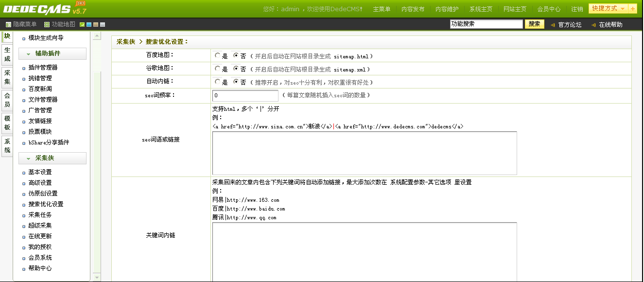This screenshot has width=644, height=282.
Task: Switch to the 会员 side tab
Action: coord(7,100)
